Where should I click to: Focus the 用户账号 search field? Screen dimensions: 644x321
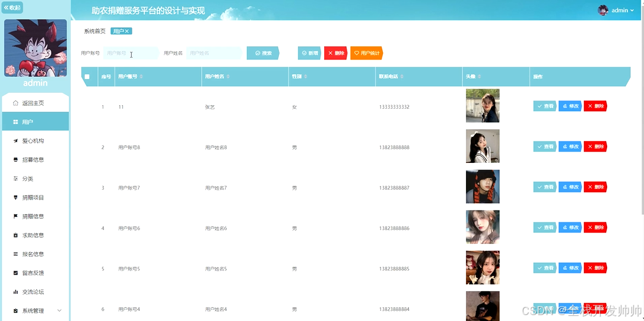point(131,53)
